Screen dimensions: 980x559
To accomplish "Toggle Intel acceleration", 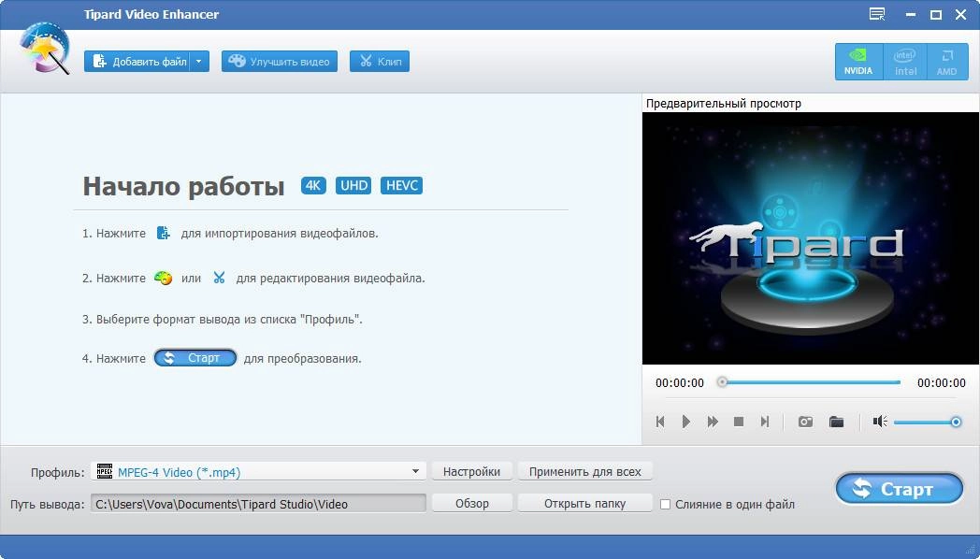I will pos(905,62).
